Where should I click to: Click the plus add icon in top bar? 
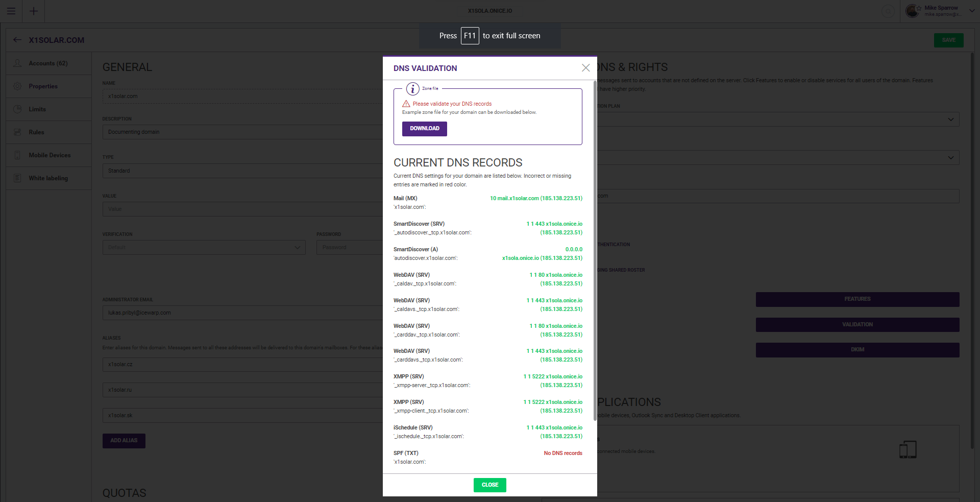[34, 11]
